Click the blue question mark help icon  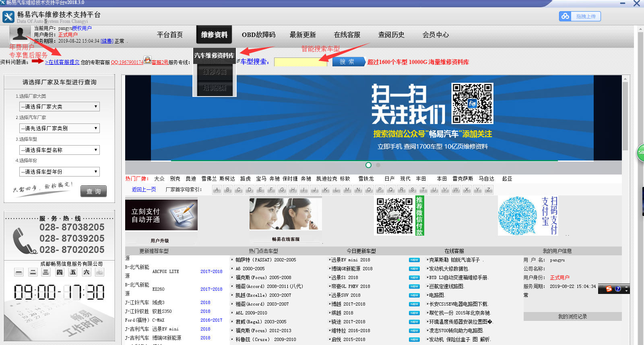coord(618,289)
